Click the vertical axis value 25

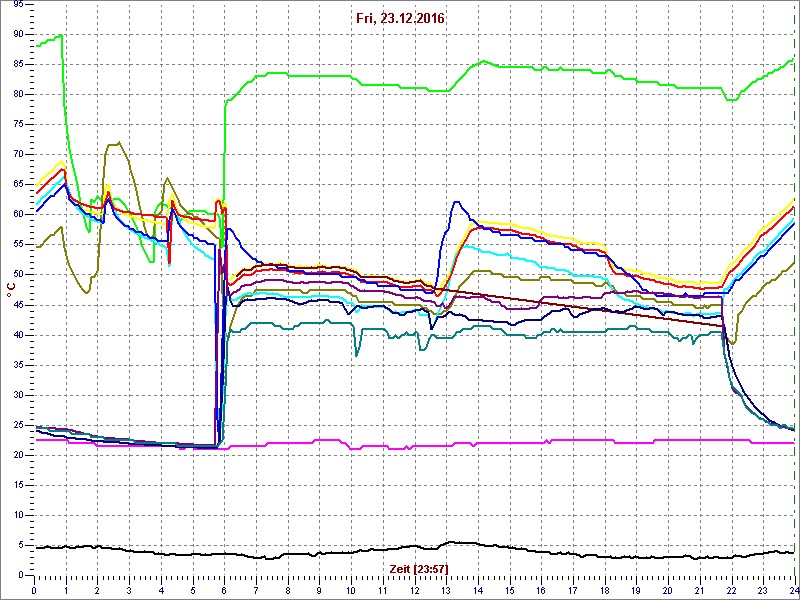(18, 426)
